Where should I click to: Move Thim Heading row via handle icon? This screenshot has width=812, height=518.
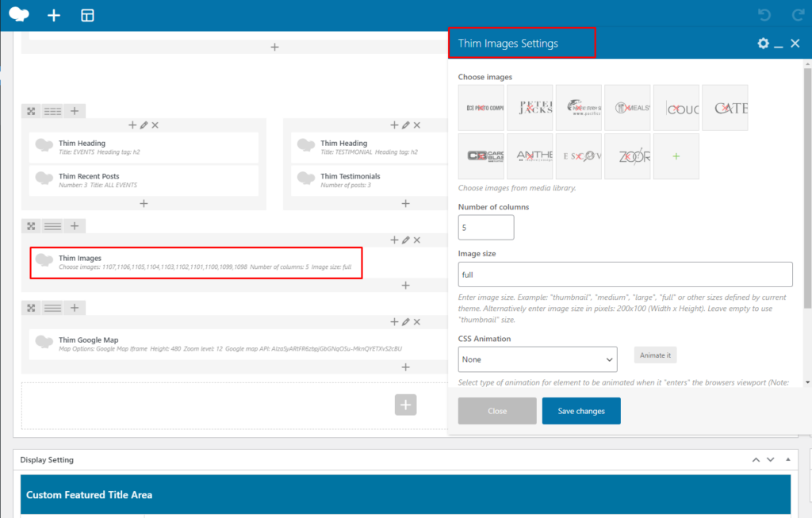coord(31,111)
